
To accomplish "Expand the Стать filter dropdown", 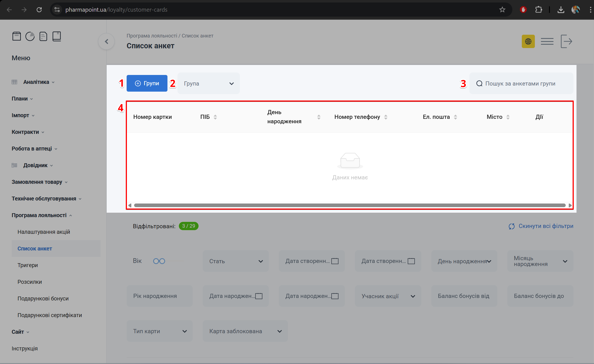I will coord(235,261).
